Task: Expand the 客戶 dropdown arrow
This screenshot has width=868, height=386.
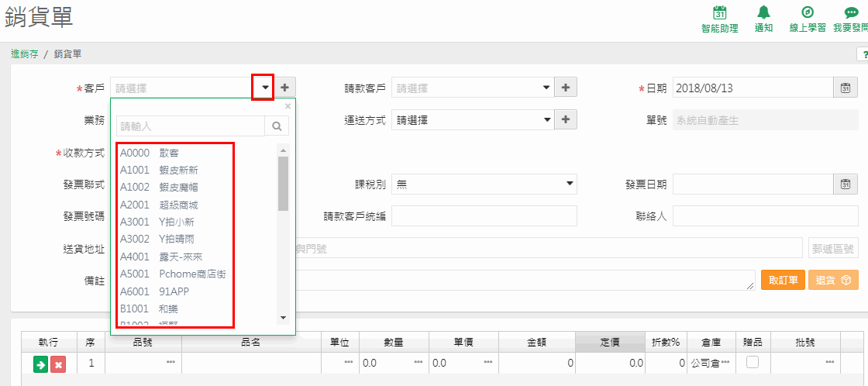Action: click(266, 88)
